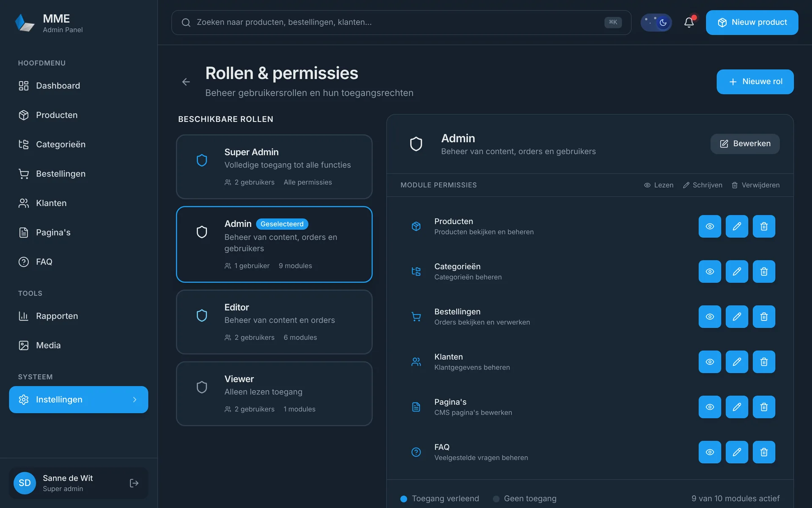Click the shield icon in the Admin header

(x=416, y=144)
